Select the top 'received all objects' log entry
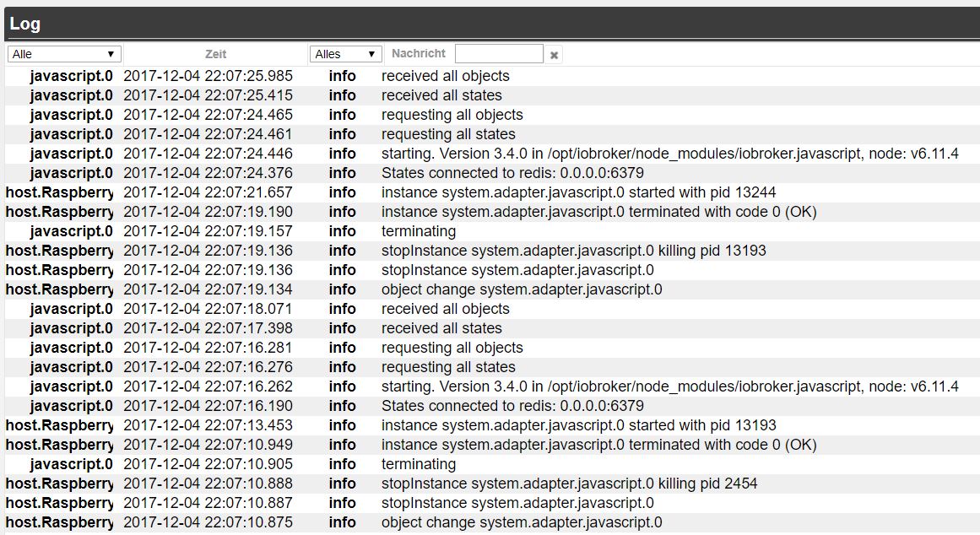The height and width of the screenshot is (535, 980). coord(446,76)
